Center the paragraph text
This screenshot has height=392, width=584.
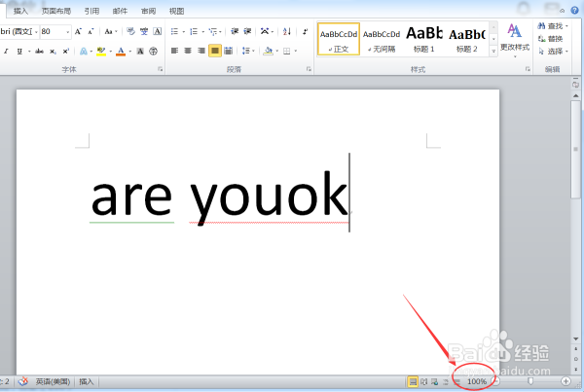[188, 51]
